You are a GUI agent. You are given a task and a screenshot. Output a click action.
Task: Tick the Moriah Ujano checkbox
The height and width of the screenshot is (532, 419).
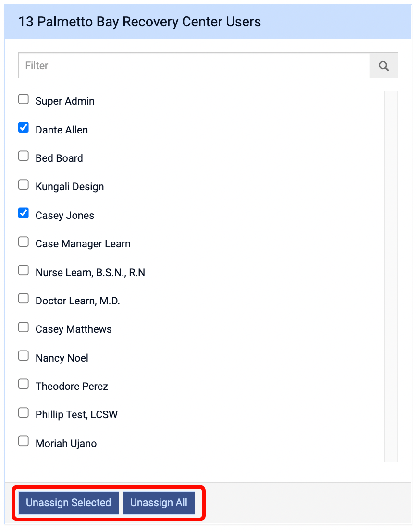24,441
